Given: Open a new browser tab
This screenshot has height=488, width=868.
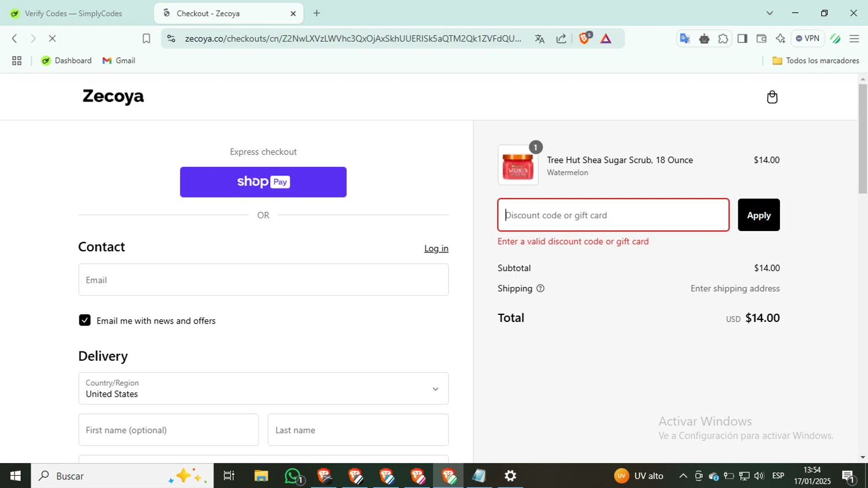Looking at the screenshot, I should pos(317,13).
